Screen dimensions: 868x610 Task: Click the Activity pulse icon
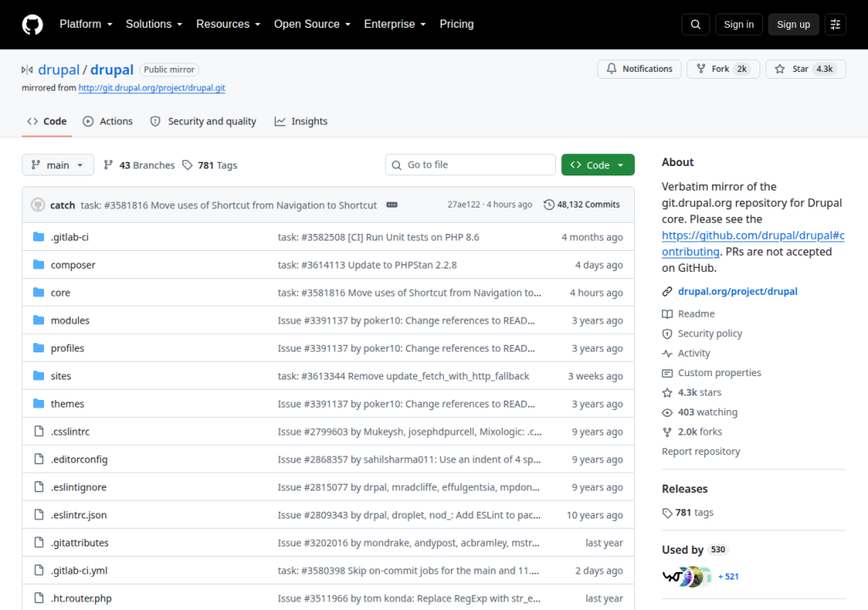click(x=667, y=353)
